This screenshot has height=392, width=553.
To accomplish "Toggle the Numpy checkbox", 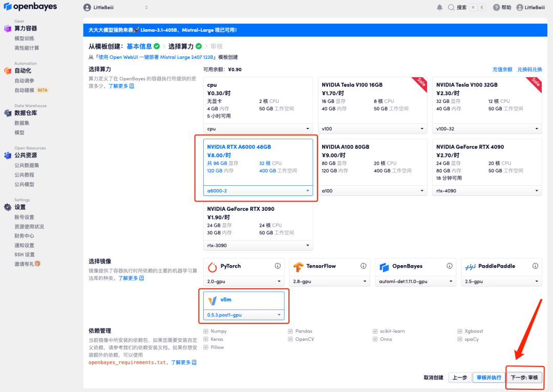I will (206, 332).
